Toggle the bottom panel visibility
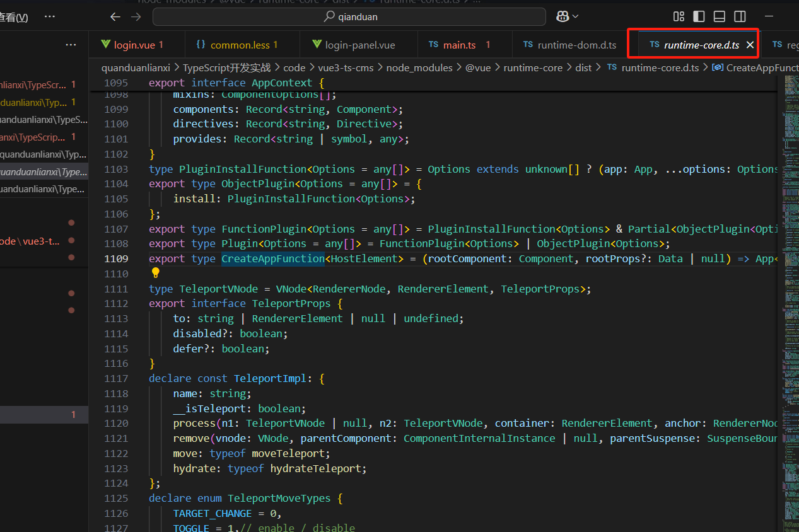 coord(719,16)
